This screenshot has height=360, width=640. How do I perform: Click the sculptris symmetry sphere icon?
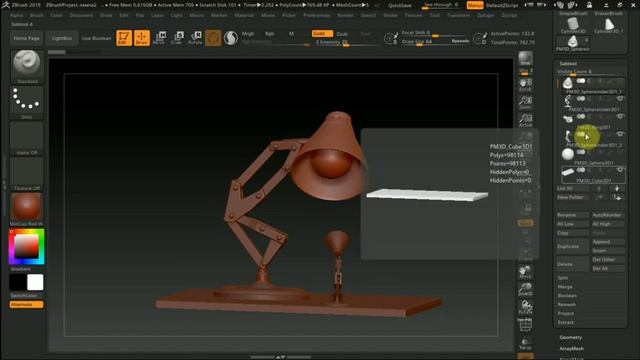point(231,38)
